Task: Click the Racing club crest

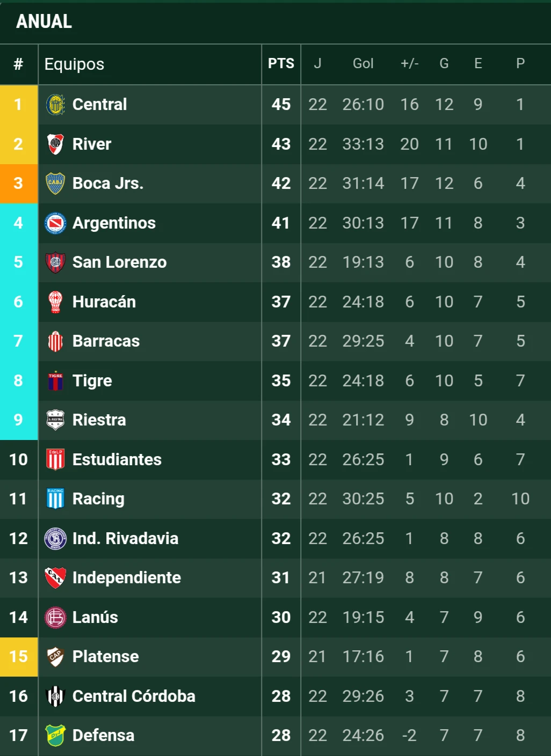Action: [55, 499]
